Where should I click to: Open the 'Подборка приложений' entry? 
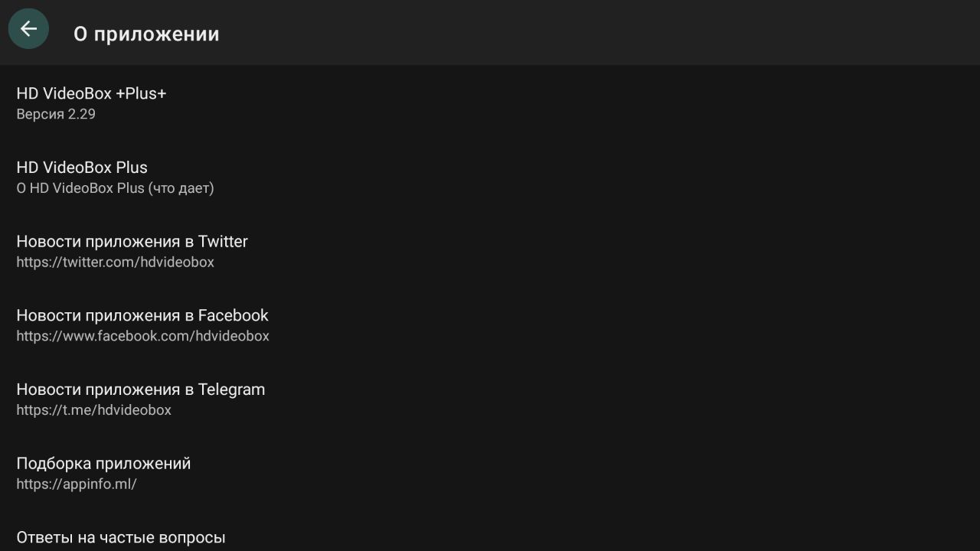click(490, 473)
